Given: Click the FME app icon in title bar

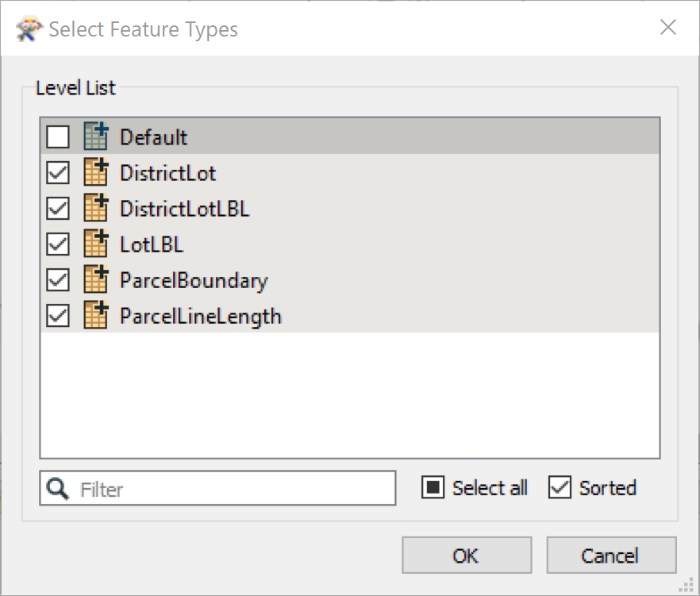Looking at the screenshot, I should pos(29,29).
